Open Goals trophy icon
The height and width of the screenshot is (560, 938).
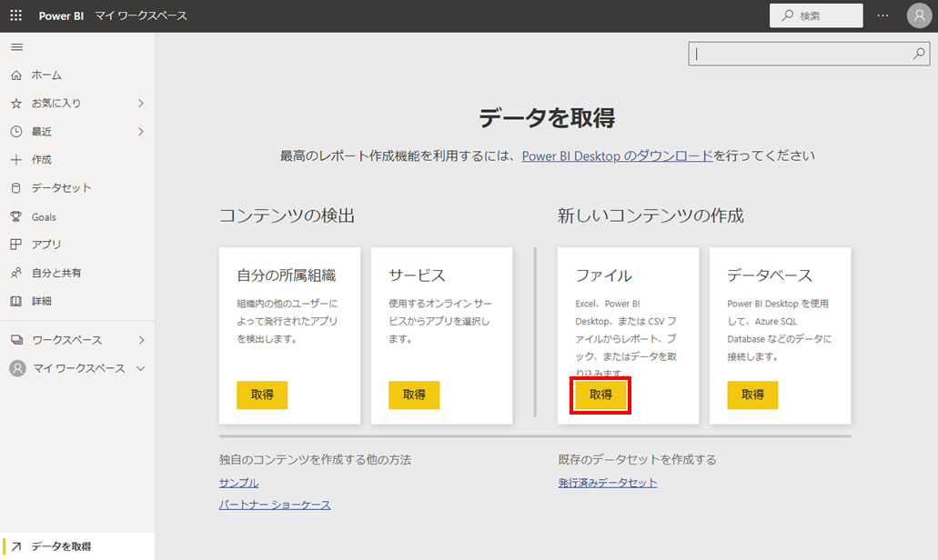click(x=15, y=217)
